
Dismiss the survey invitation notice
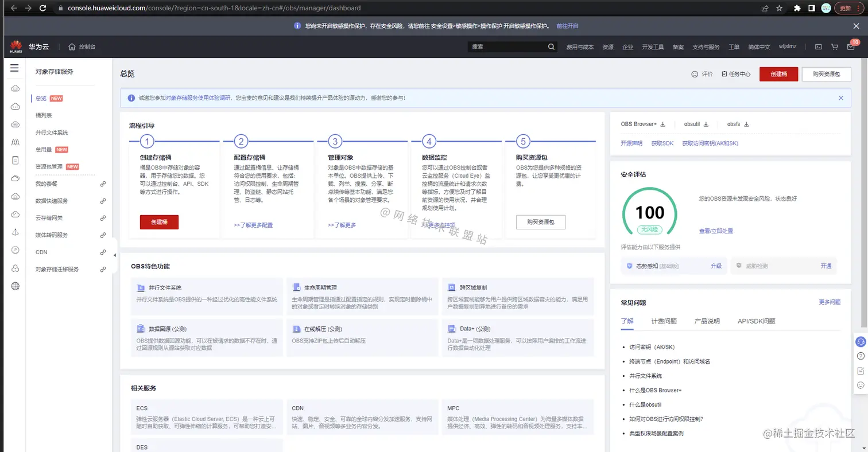point(841,98)
